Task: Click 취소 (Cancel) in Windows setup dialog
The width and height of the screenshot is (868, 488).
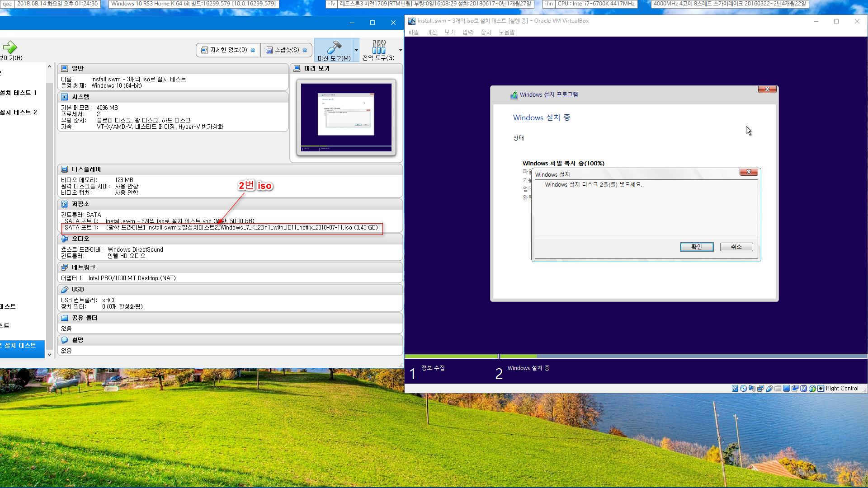Action: pos(736,247)
